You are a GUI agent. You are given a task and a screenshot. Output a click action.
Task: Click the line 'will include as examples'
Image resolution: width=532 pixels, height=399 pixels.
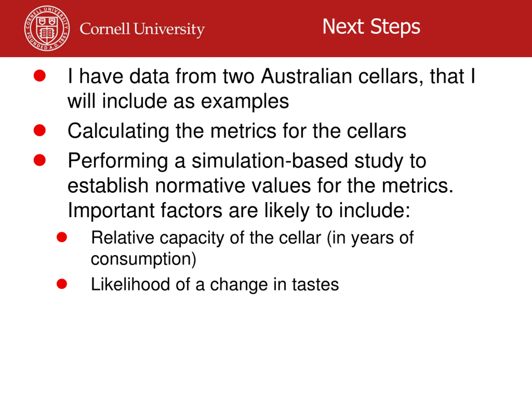(x=178, y=101)
